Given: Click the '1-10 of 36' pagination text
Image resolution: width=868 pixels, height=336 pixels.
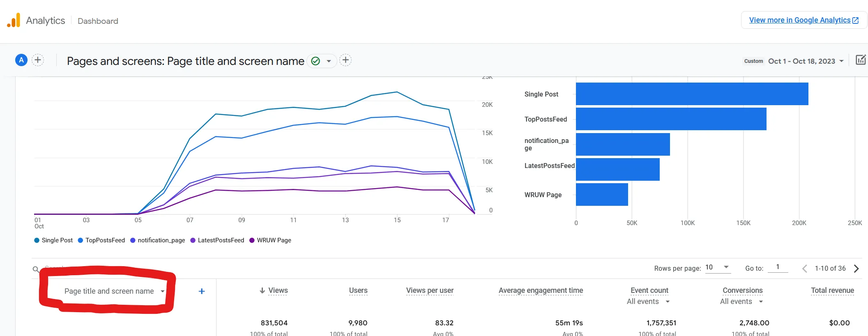Looking at the screenshot, I should tap(830, 268).
